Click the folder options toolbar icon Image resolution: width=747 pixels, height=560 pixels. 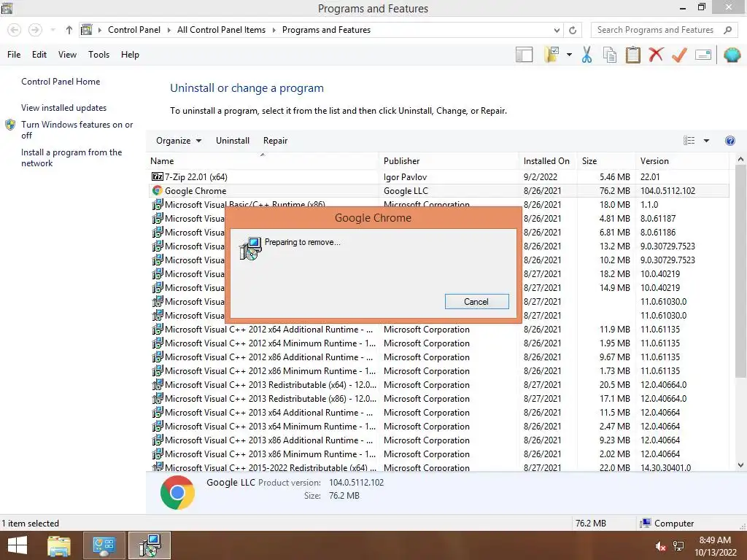(x=551, y=55)
